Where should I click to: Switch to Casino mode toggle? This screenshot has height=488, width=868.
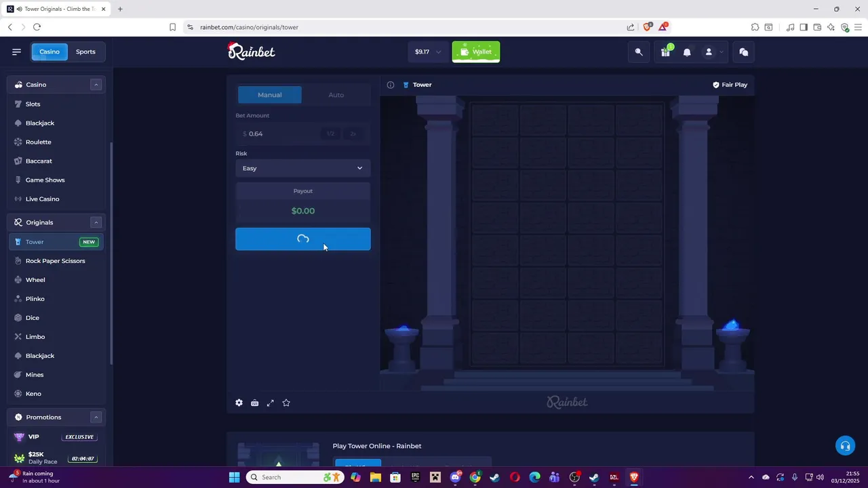click(50, 52)
